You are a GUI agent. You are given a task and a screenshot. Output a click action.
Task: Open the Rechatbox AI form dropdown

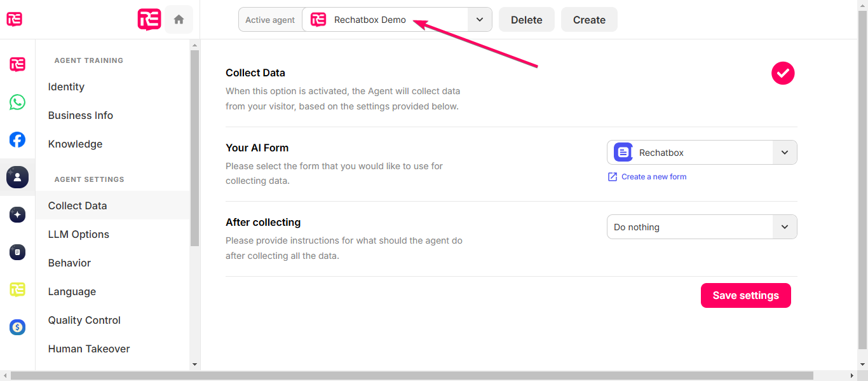[x=702, y=153]
